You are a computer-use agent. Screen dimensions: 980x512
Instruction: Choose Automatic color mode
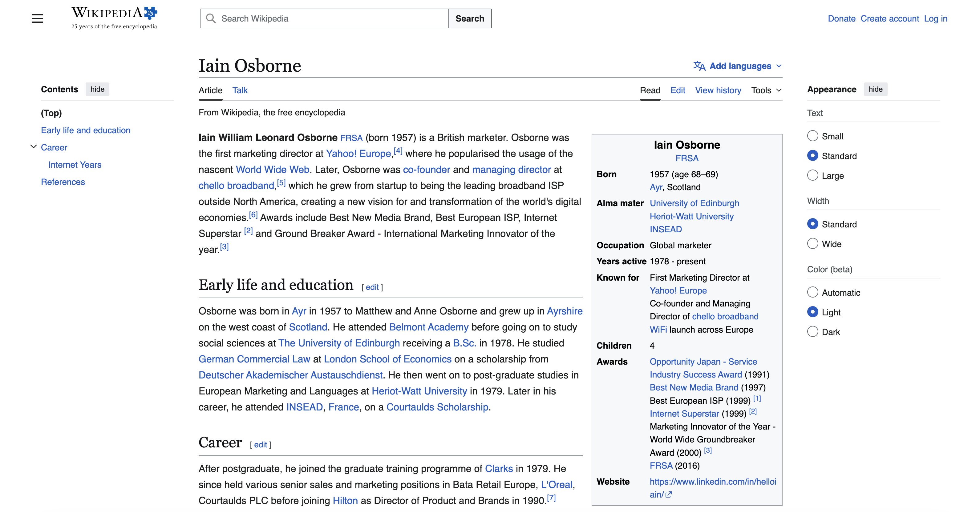pyautogui.click(x=812, y=292)
